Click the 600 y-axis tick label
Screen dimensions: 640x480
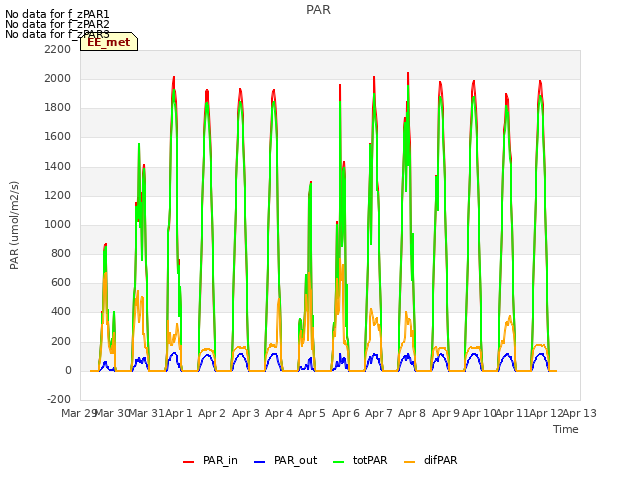point(61,282)
